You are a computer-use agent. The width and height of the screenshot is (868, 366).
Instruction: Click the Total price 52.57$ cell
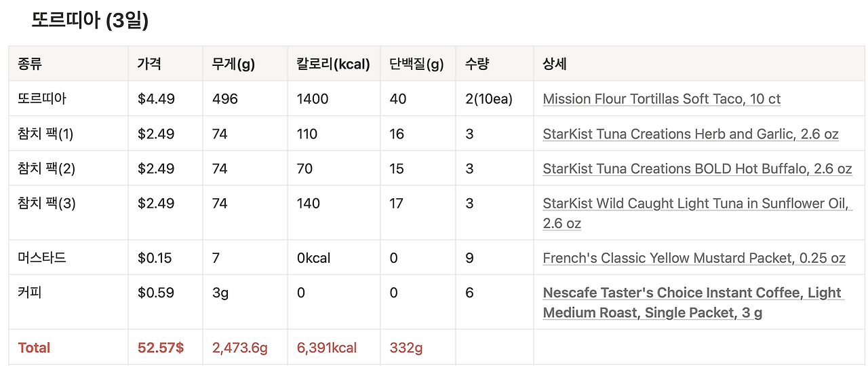(x=161, y=348)
